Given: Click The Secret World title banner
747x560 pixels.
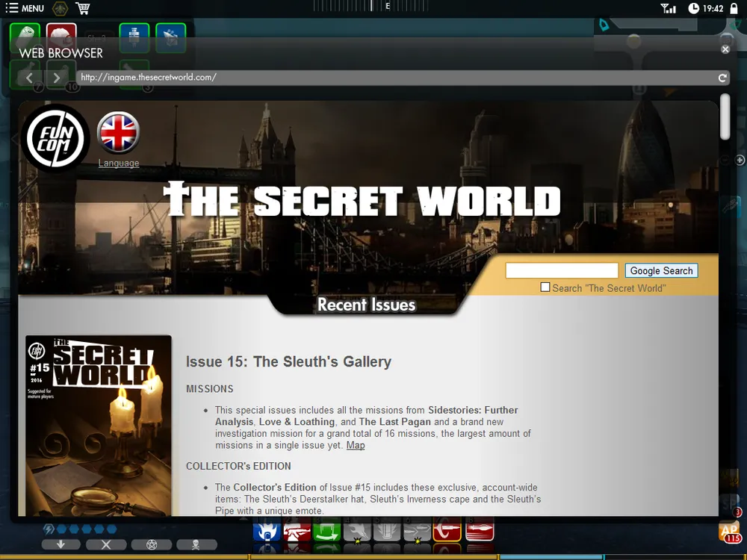Looking at the screenshot, I should pyautogui.click(x=362, y=200).
